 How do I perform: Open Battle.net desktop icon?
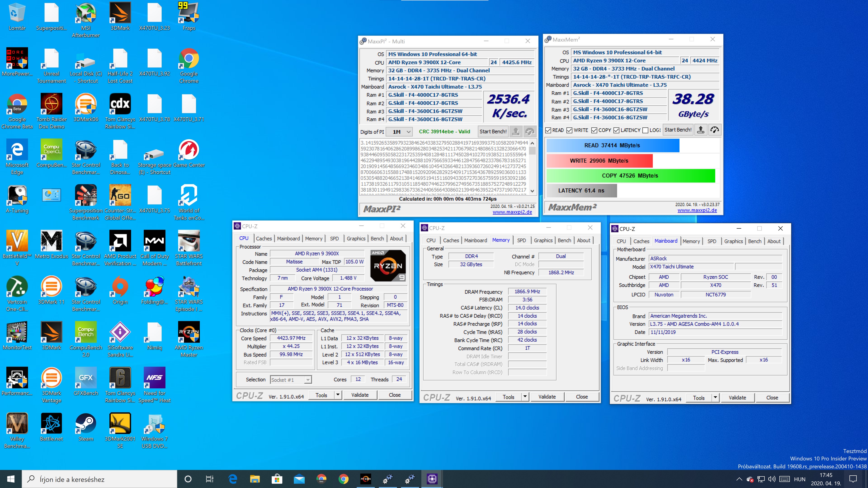[51, 428]
